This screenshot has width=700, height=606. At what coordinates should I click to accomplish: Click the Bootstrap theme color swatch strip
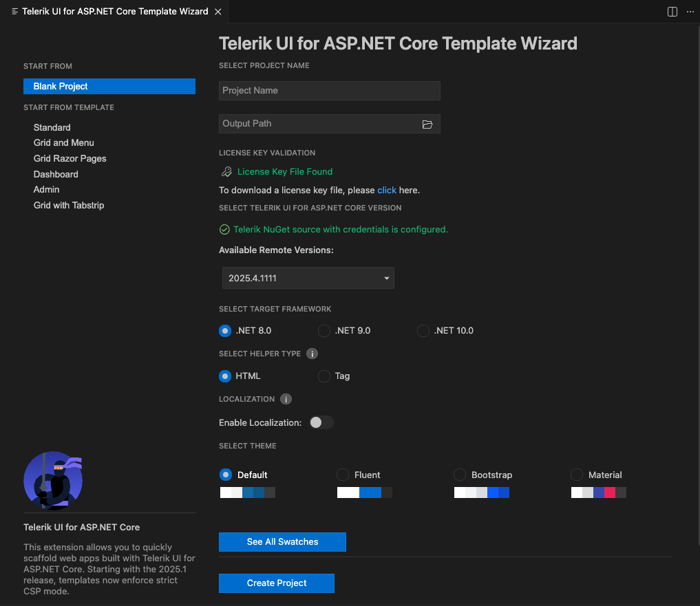coord(482,493)
